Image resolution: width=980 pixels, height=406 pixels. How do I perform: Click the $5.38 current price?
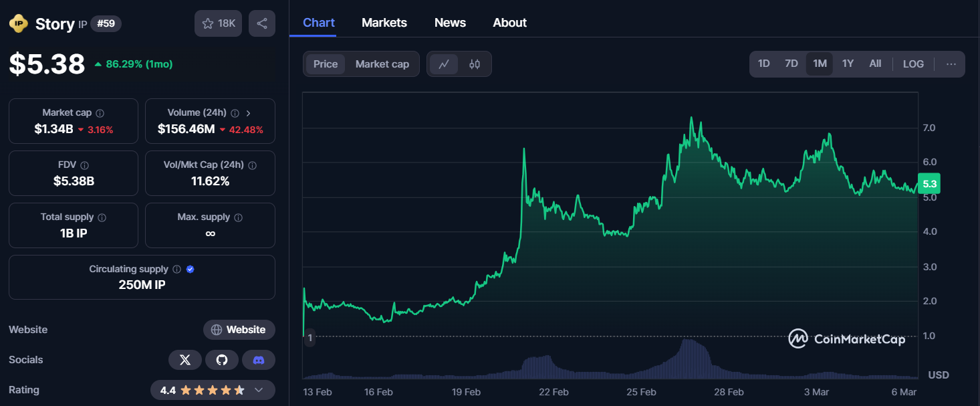(x=47, y=64)
